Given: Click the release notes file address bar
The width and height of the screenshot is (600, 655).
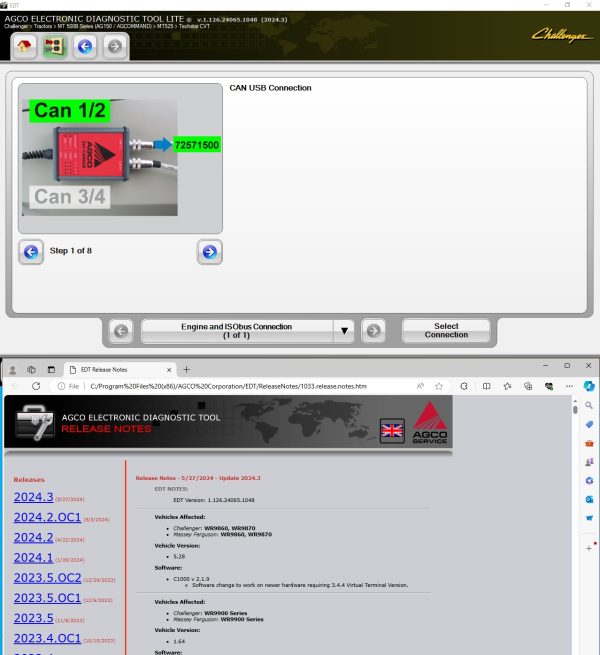Looking at the screenshot, I should pyautogui.click(x=229, y=386).
